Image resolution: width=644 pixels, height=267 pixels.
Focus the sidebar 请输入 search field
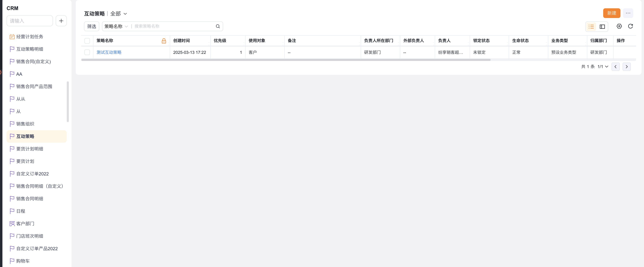click(x=30, y=21)
